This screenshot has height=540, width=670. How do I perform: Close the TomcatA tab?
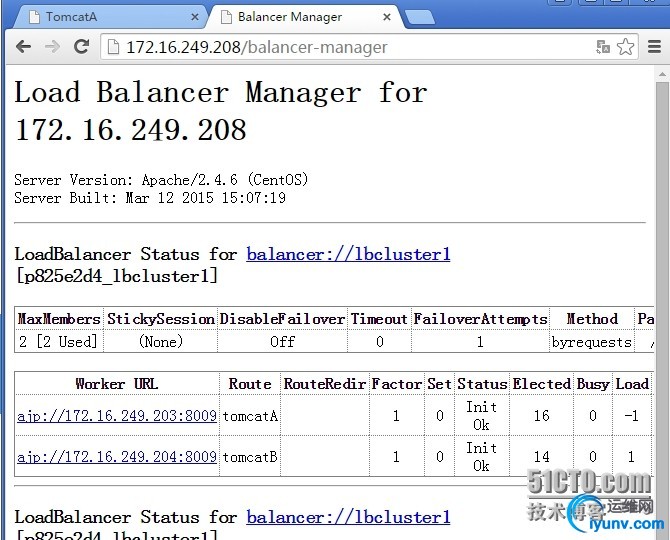tap(195, 17)
